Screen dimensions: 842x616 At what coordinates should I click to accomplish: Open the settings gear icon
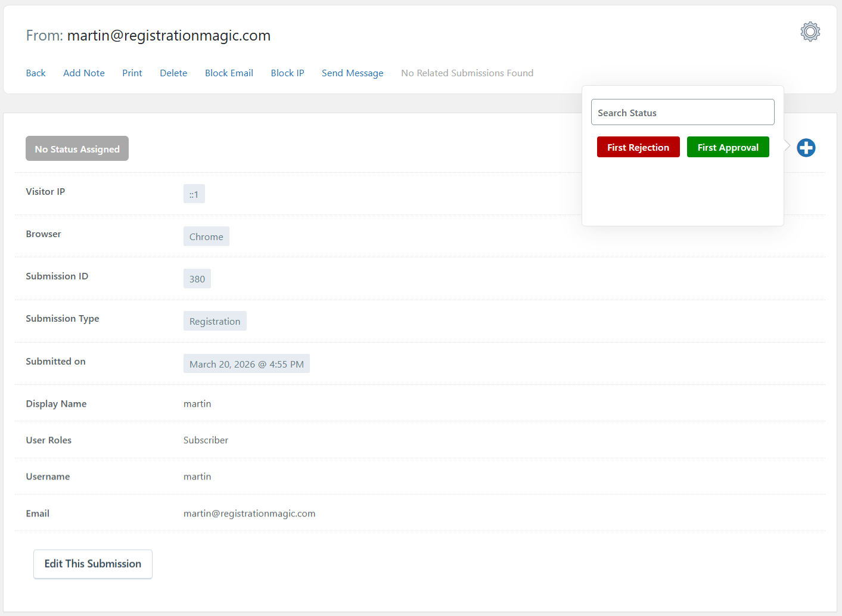[x=810, y=32]
